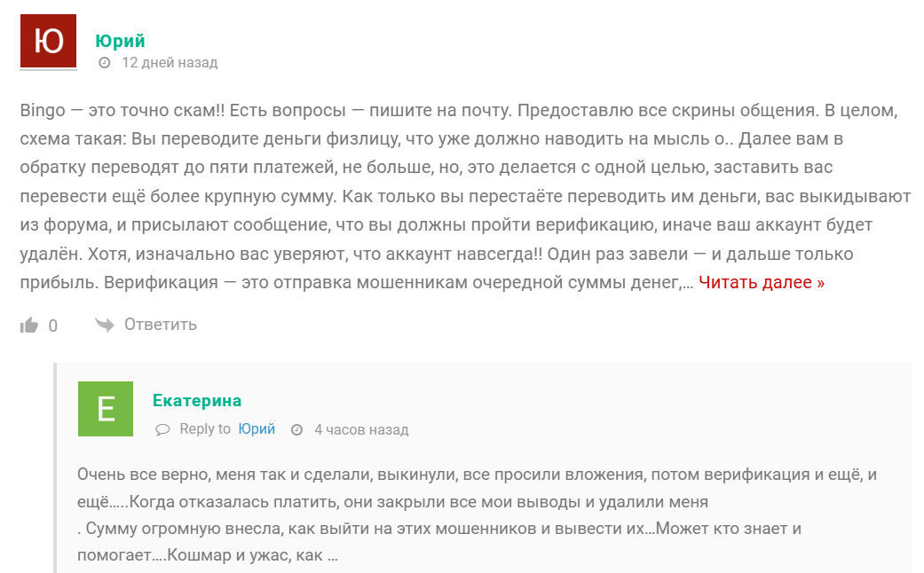Click the Юрий link in Reply to Юрий
This screenshot has width=924, height=573.
tap(255, 429)
